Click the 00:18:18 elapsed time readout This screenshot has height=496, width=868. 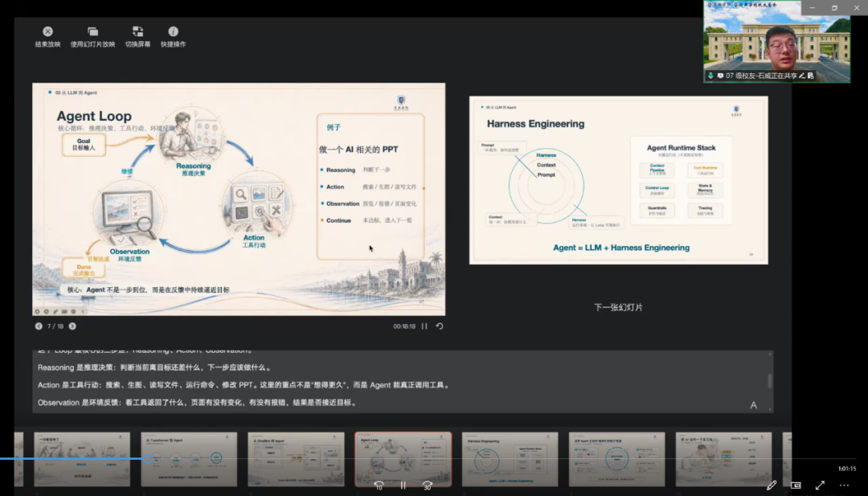pyautogui.click(x=404, y=326)
